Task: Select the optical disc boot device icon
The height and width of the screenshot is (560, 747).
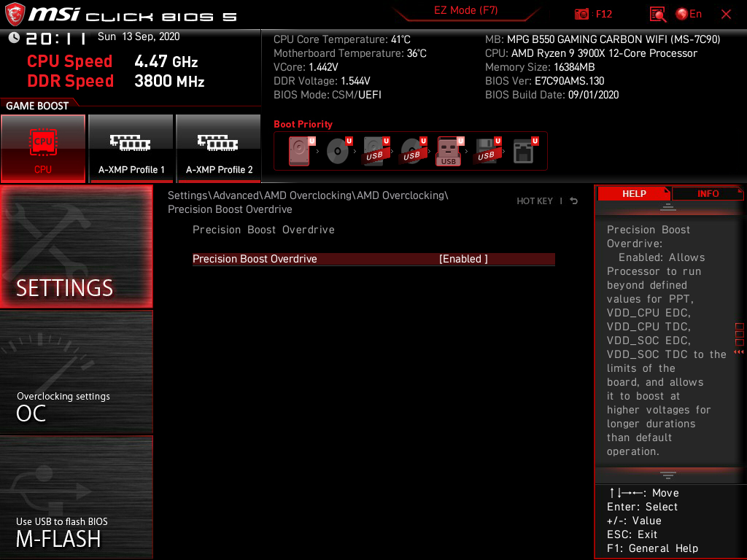Action: tap(338, 151)
